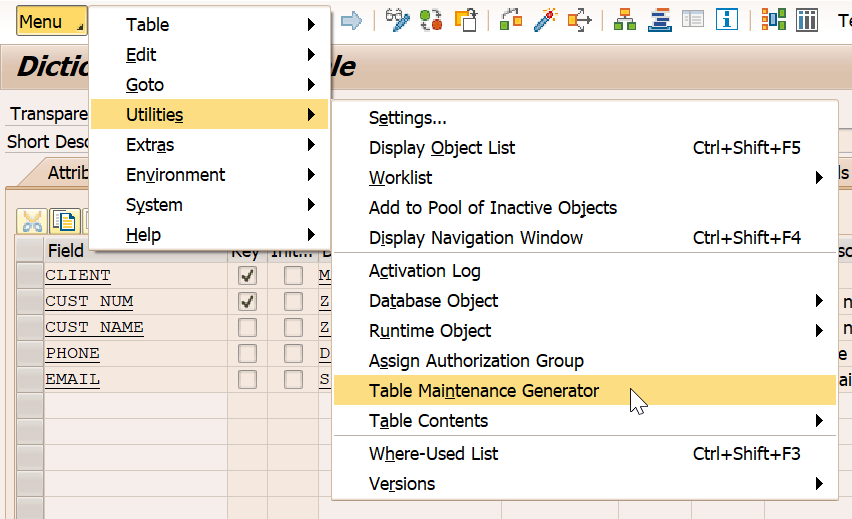
Task: Enable the Key checkbox for PHONE
Action: pyautogui.click(x=247, y=354)
